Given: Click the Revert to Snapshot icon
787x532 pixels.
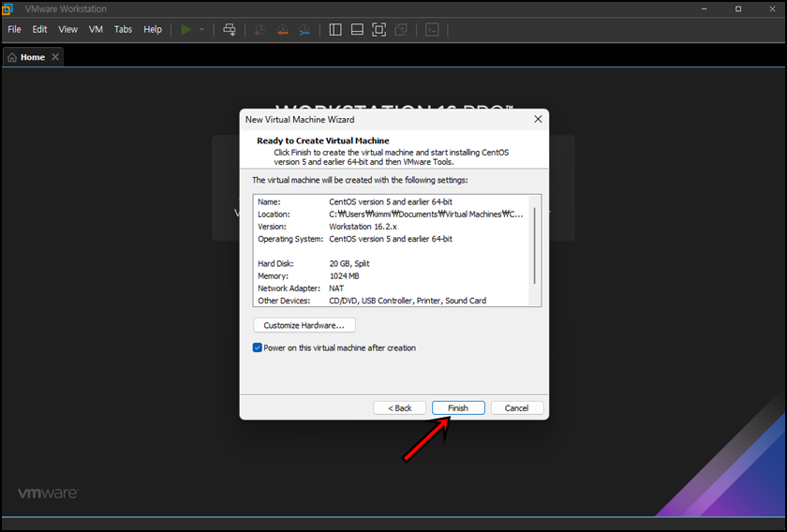Looking at the screenshot, I should click(282, 30).
